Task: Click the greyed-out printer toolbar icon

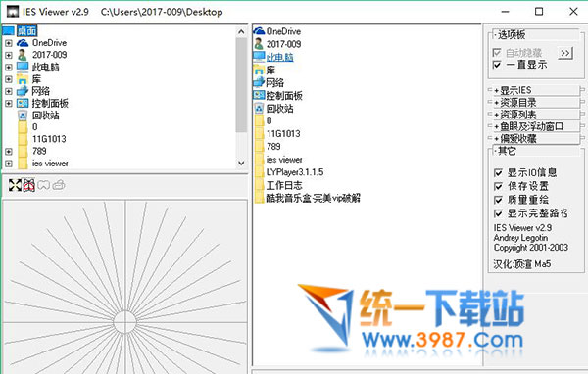Action: [59, 185]
